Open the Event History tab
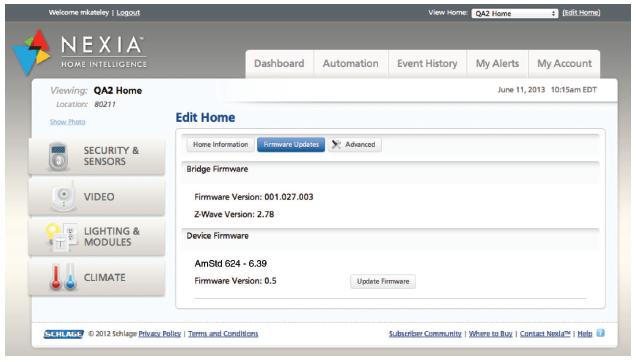This screenshot has width=636, height=362. [427, 64]
